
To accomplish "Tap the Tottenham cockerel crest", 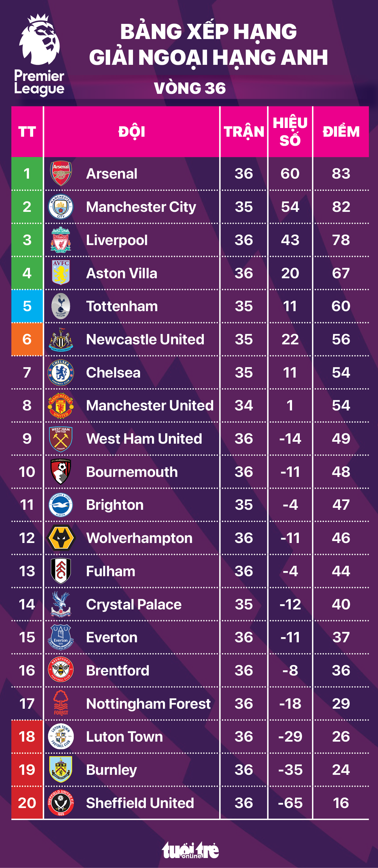I will (x=61, y=306).
